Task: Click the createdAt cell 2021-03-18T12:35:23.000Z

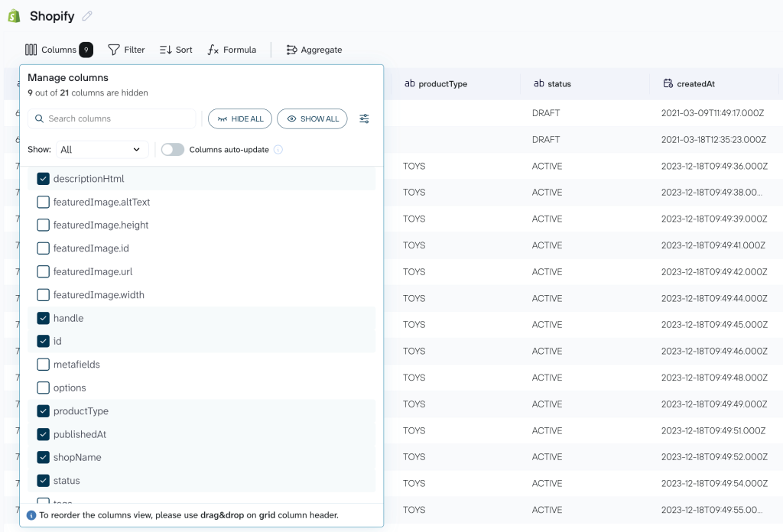Action: coord(713,140)
